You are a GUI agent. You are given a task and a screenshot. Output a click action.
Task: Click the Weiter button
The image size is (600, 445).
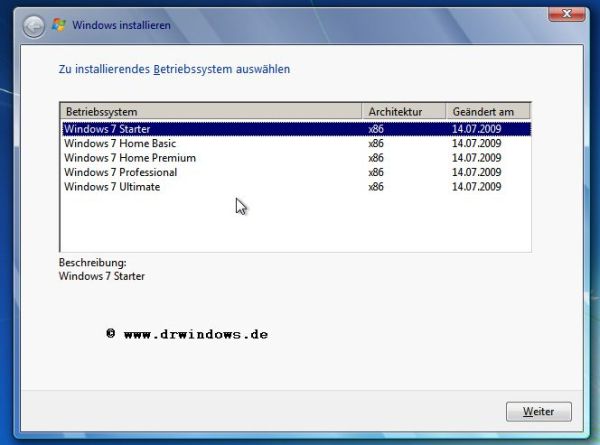[x=538, y=412]
